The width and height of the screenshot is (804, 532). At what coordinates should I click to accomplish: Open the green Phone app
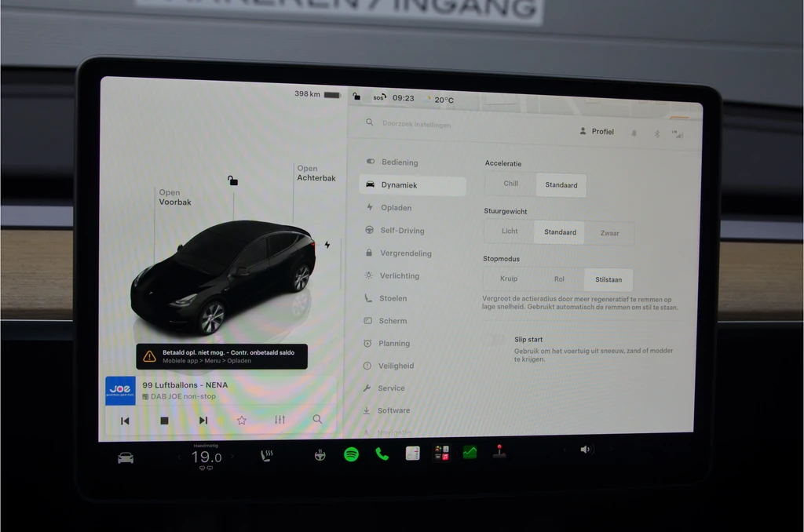pyautogui.click(x=382, y=454)
